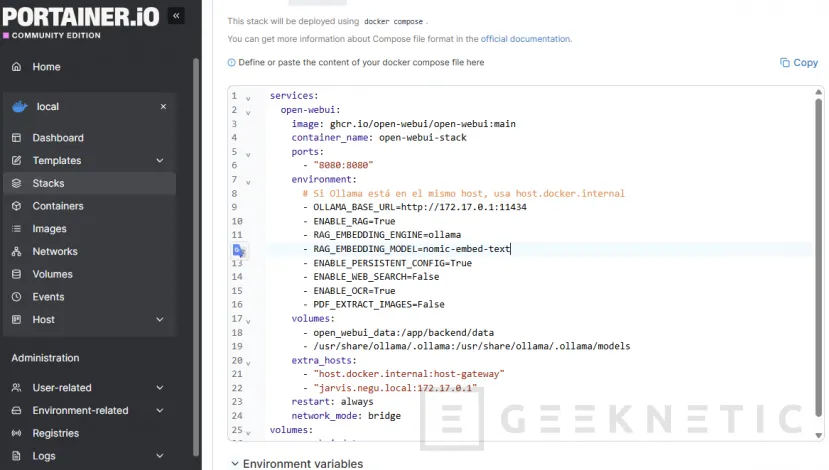The height and width of the screenshot is (470, 829).
Task: Click the Portainer.io logo
Action: point(80,21)
